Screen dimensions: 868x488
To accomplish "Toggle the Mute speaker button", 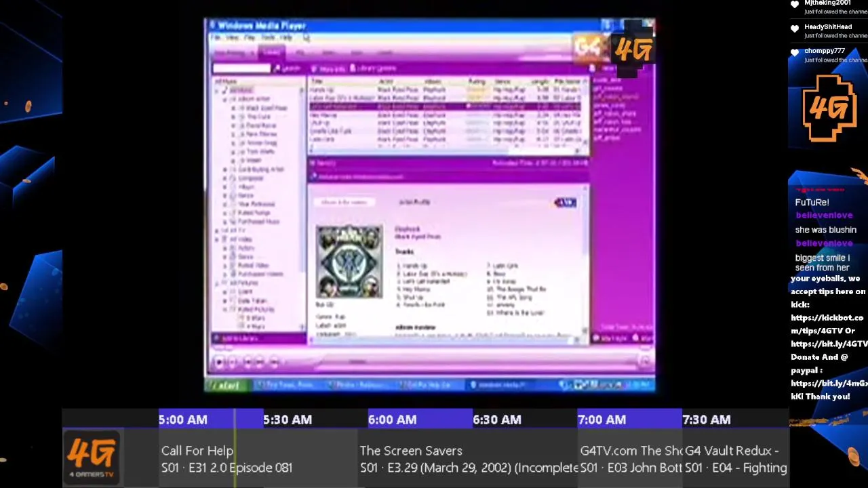I will pos(274,363).
